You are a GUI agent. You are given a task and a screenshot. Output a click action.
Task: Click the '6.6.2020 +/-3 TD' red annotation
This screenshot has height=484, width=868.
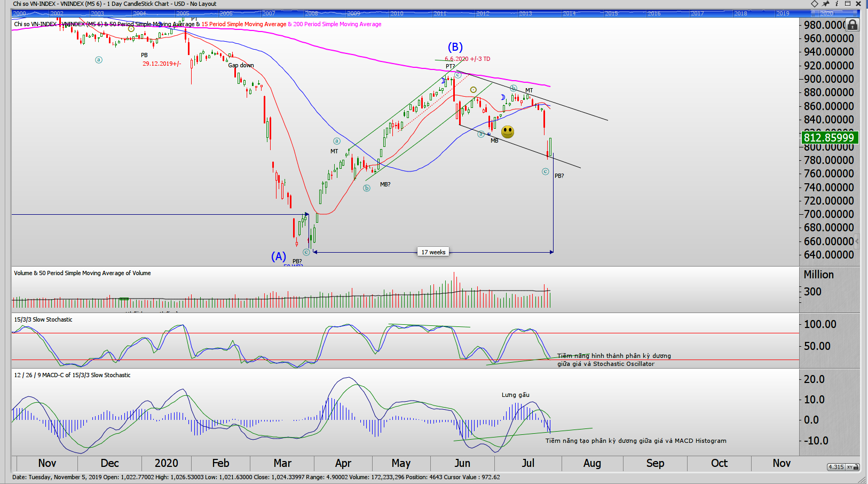(x=467, y=59)
